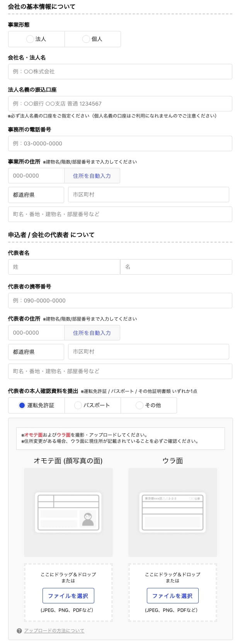Click the 代表者の携帯番号 input field

pos(120,301)
